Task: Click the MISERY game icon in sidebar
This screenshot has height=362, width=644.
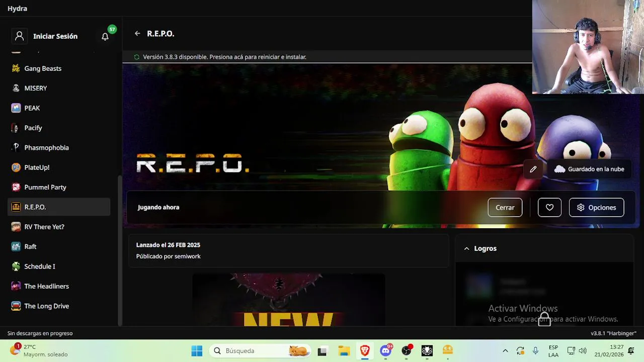Action: tap(16, 88)
